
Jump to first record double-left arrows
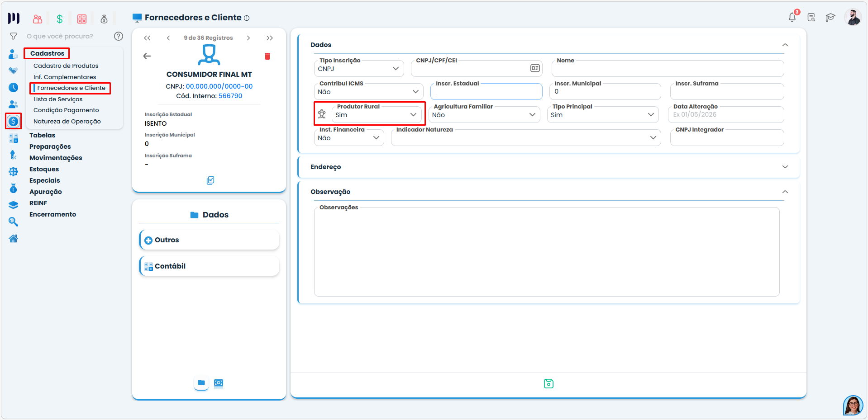pos(147,38)
